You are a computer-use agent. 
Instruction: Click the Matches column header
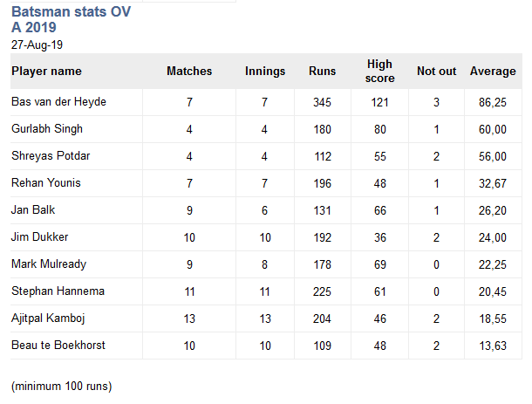click(189, 71)
